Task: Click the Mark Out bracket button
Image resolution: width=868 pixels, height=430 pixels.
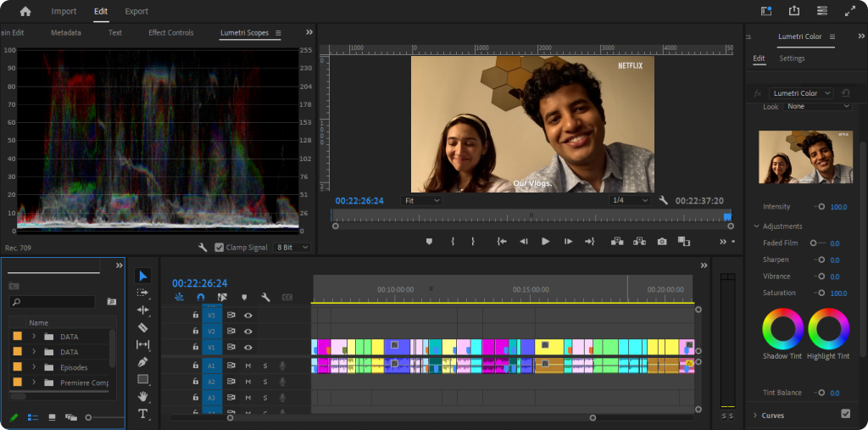Action: [473, 241]
